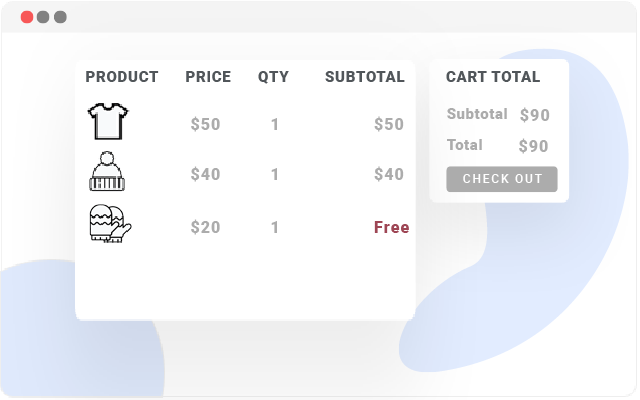Click the red window dot

pyautogui.click(x=27, y=17)
